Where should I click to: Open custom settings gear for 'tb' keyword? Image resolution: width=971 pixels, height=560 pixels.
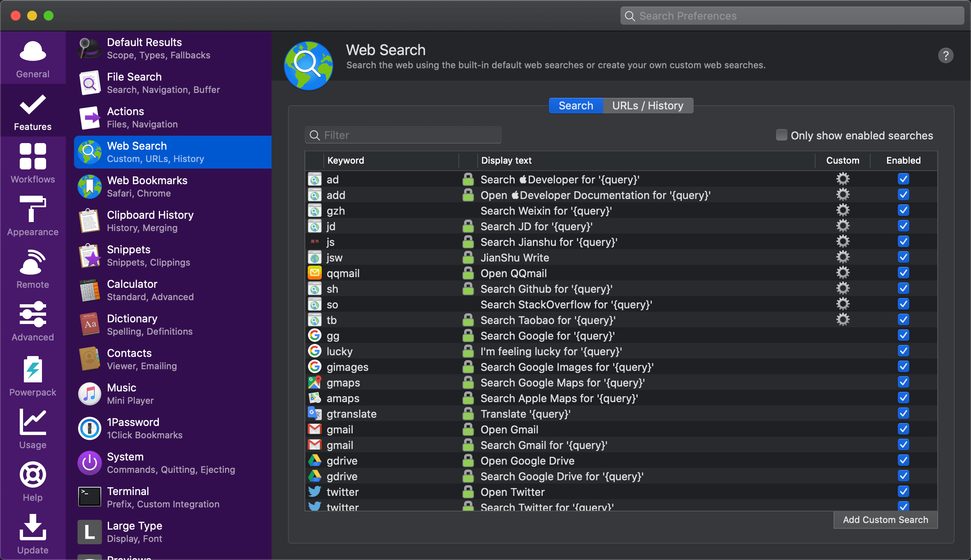tap(843, 319)
